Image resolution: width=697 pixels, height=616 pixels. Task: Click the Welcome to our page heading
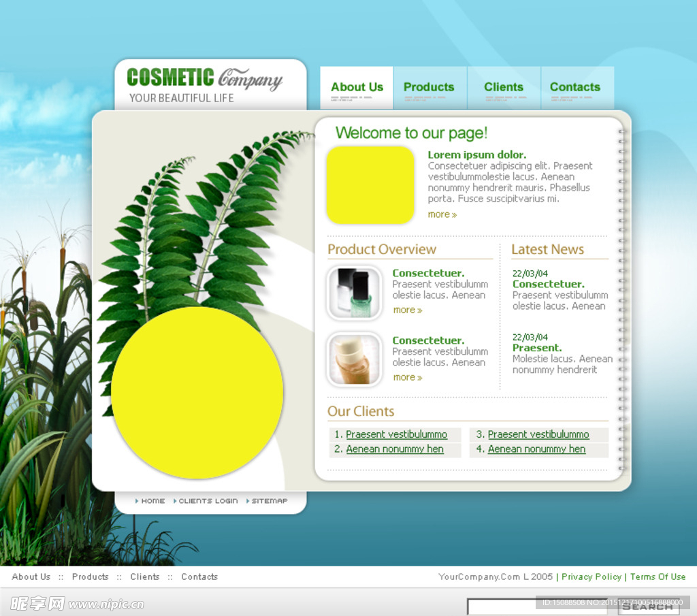tap(412, 133)
